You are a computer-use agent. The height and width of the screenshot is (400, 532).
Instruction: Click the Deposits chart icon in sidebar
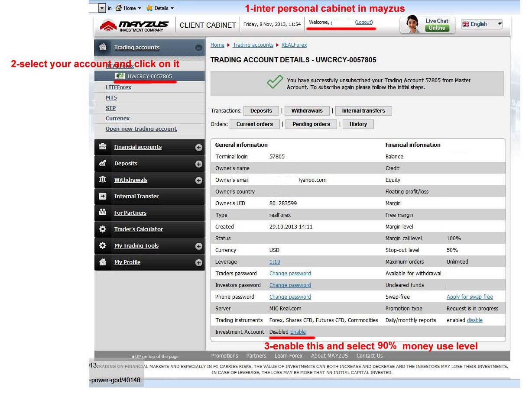click(x=103, y=163)
